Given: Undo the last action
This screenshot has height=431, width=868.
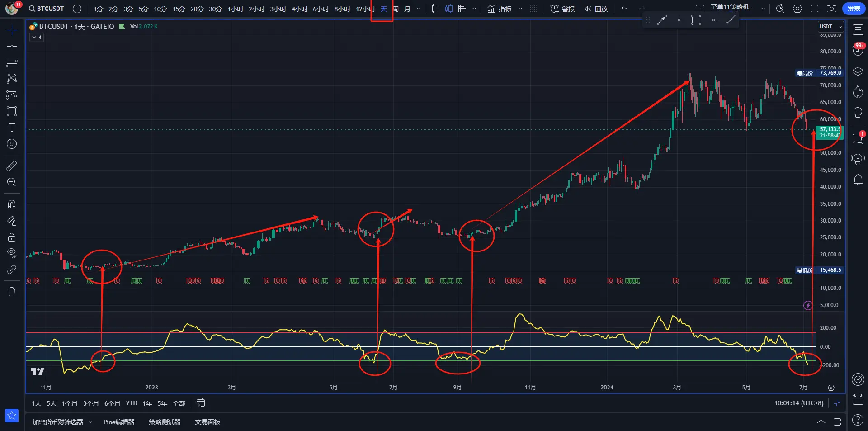Looking at the screenshot, I should (x=625, y=9).
